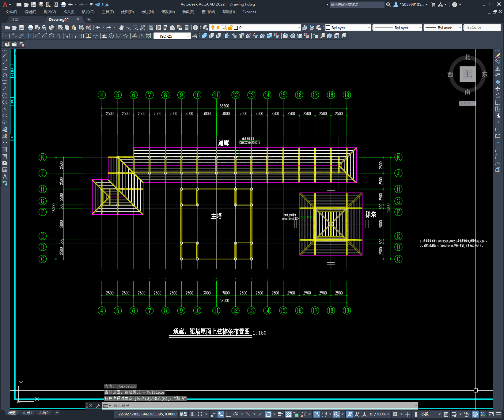Viewport: 504px width, 420px height.
Task: Select the Mirror tool in the modify toolbar
Action: click(498, 69)
